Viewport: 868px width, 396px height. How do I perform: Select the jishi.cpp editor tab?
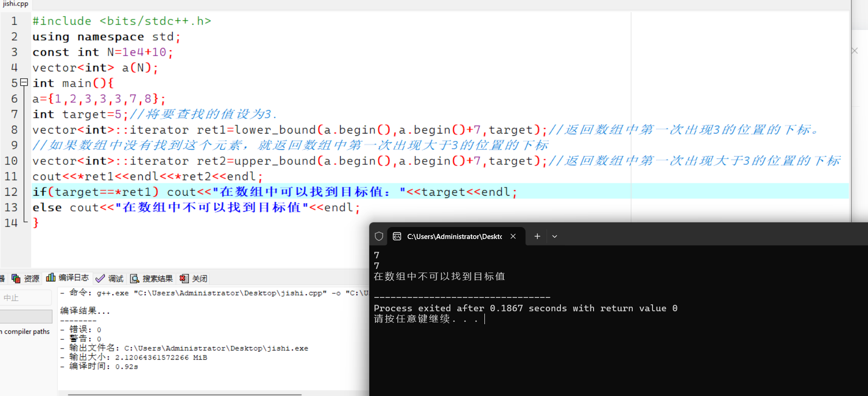coord(15,4)
